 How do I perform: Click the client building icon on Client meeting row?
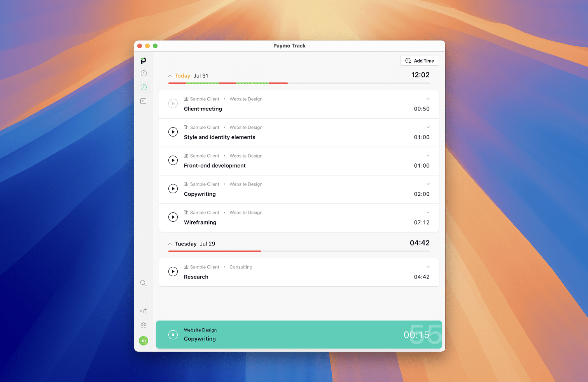(x=186, y=99)
